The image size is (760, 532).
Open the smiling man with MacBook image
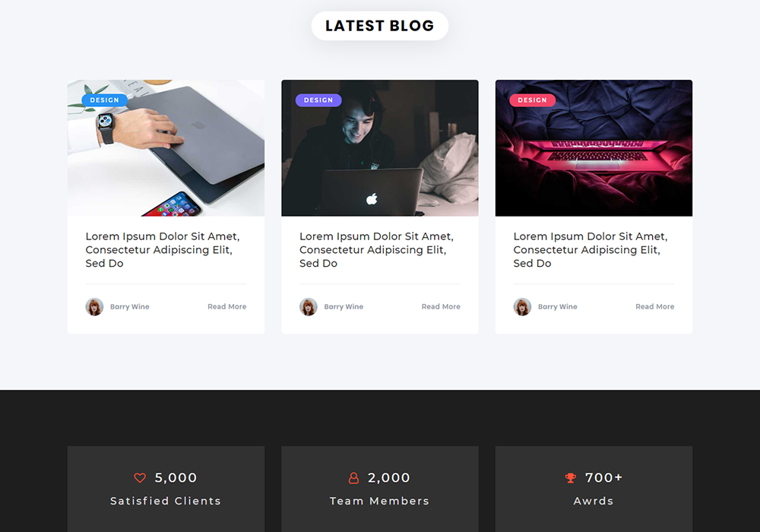click(380, 148)
